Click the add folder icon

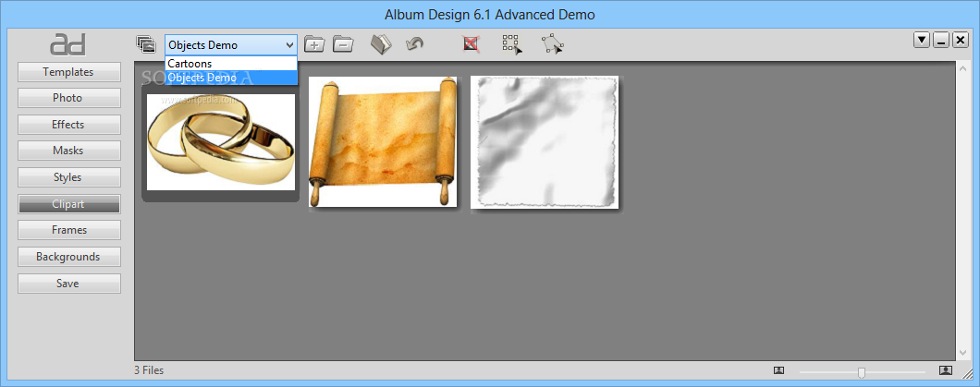[314, 44]
